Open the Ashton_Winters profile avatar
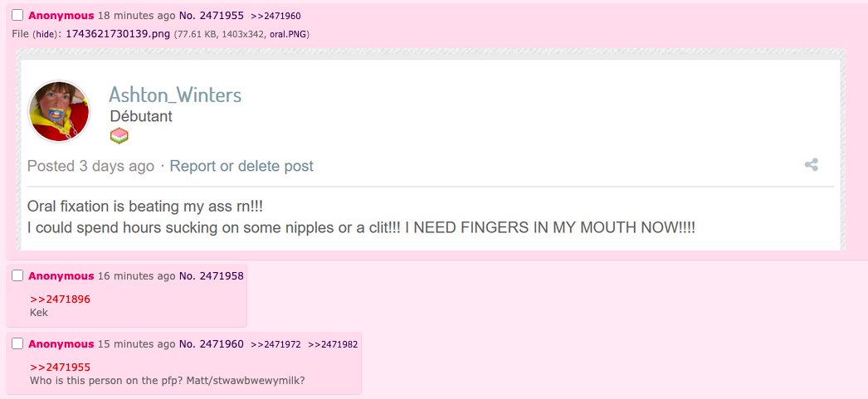The height and width of the screenshot is (399, 868). (59, 111)
